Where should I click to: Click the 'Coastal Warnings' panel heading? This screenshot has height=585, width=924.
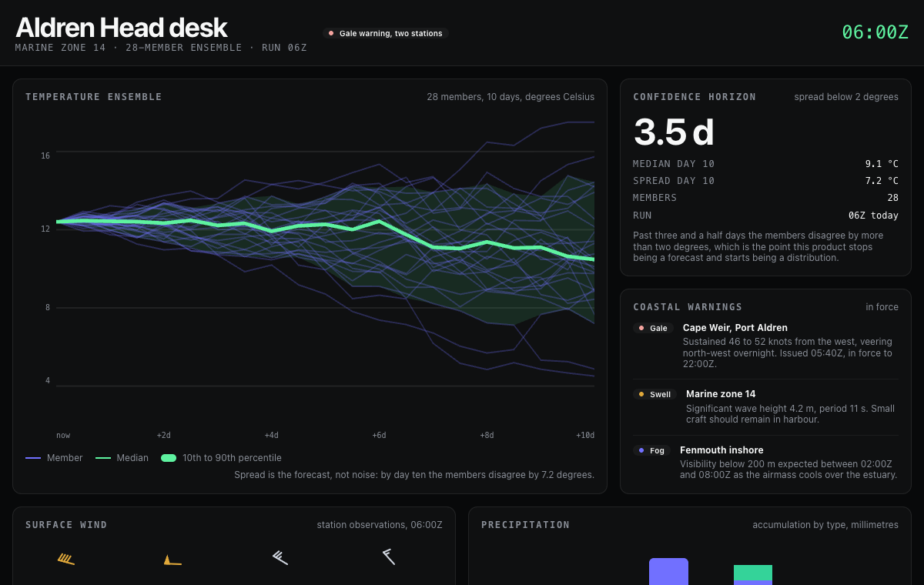tap(688, 307)
